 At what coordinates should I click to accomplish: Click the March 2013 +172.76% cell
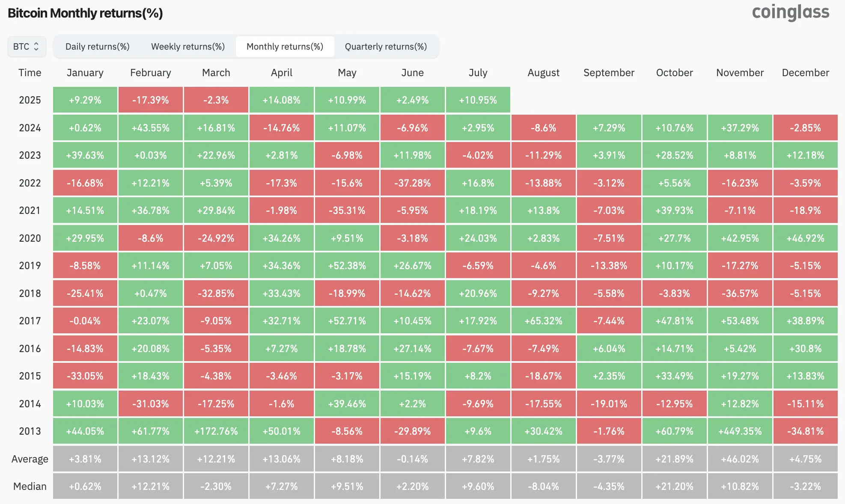216,431
